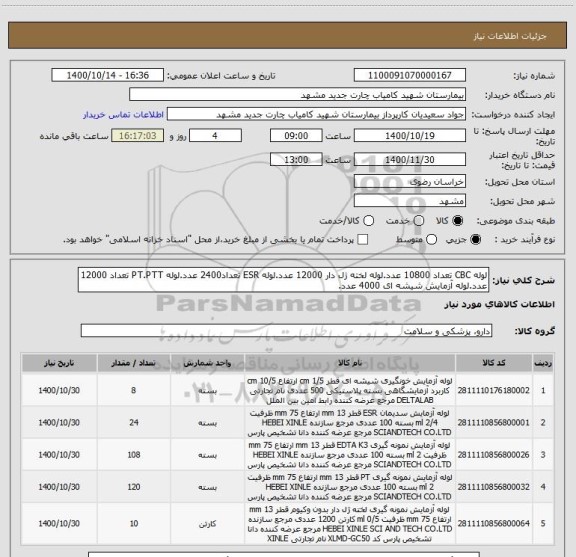Click product code 2811110856800001
This screenshot has height=557, width=576.
click(x=494, y=423)
